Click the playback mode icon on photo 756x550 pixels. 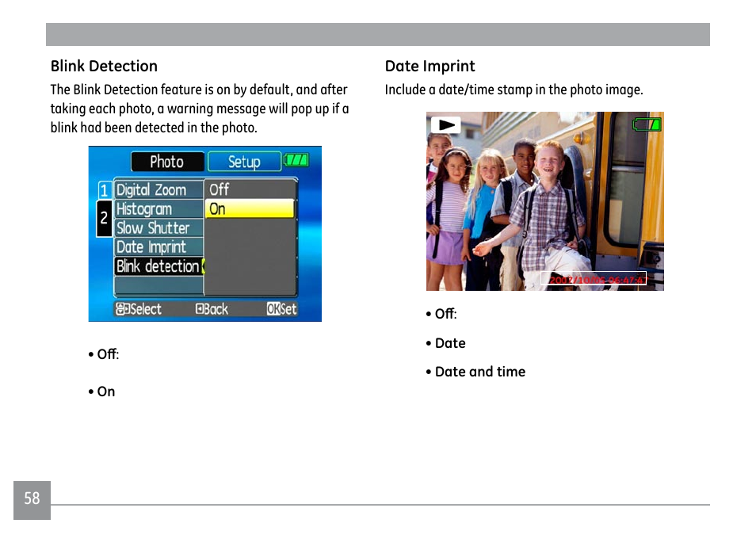[x=446, y=125]
